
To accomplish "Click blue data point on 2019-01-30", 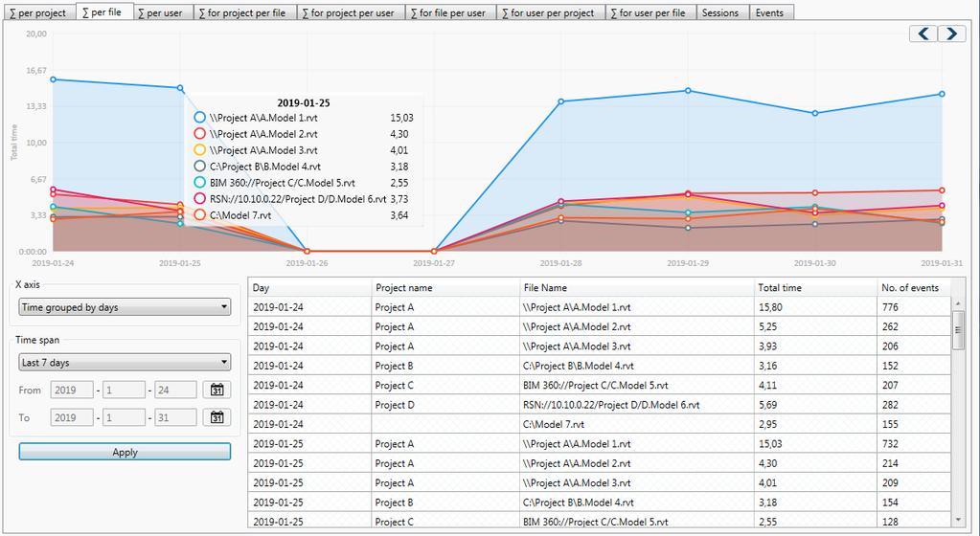I will click(x=815, y=113).
